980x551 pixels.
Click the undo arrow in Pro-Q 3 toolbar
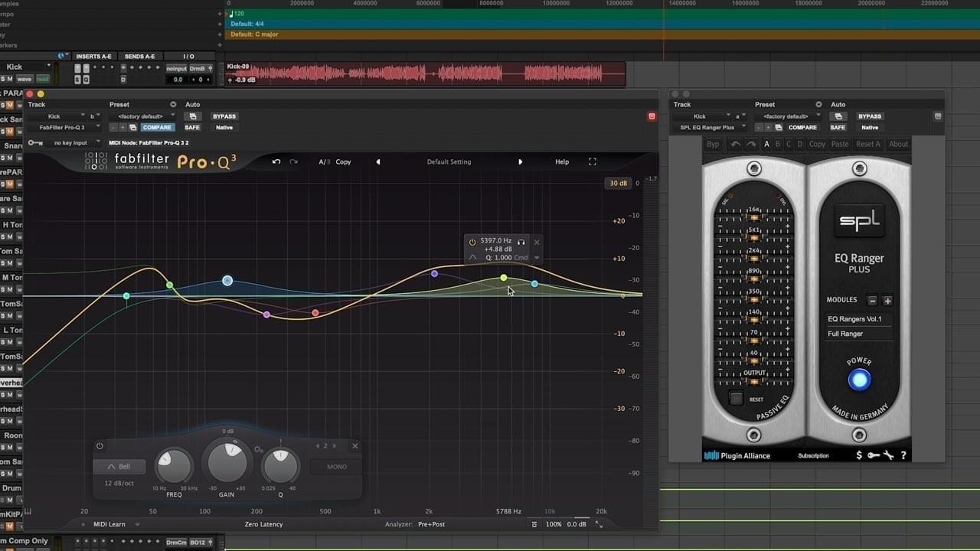(x=276, y=161)
